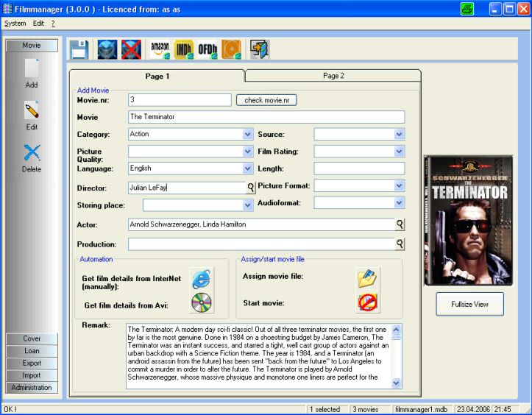The height and width of the screenshot is (415, 532).
Task: Click the Get film details from Avi disc icon
Action: tap(202, 302)
